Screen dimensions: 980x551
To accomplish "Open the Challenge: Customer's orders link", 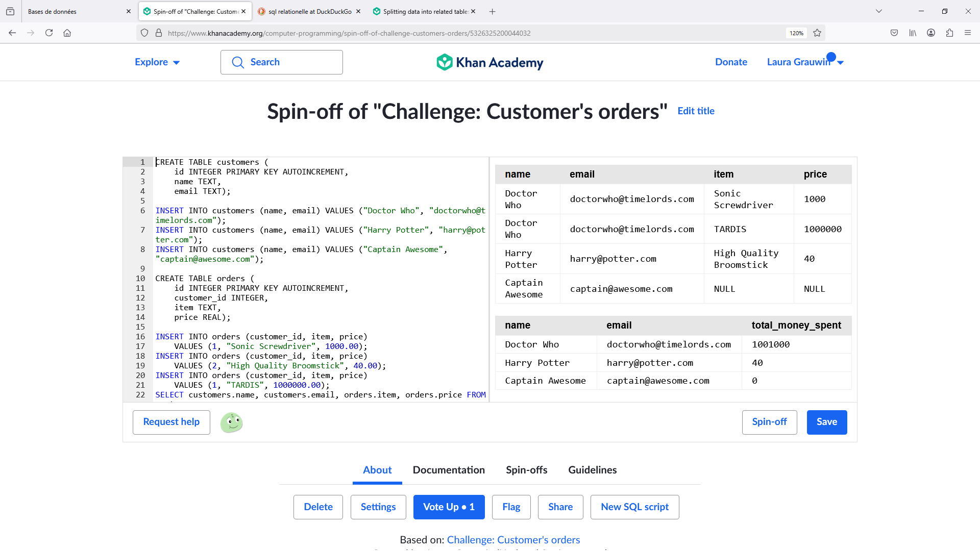I will 513,540.
